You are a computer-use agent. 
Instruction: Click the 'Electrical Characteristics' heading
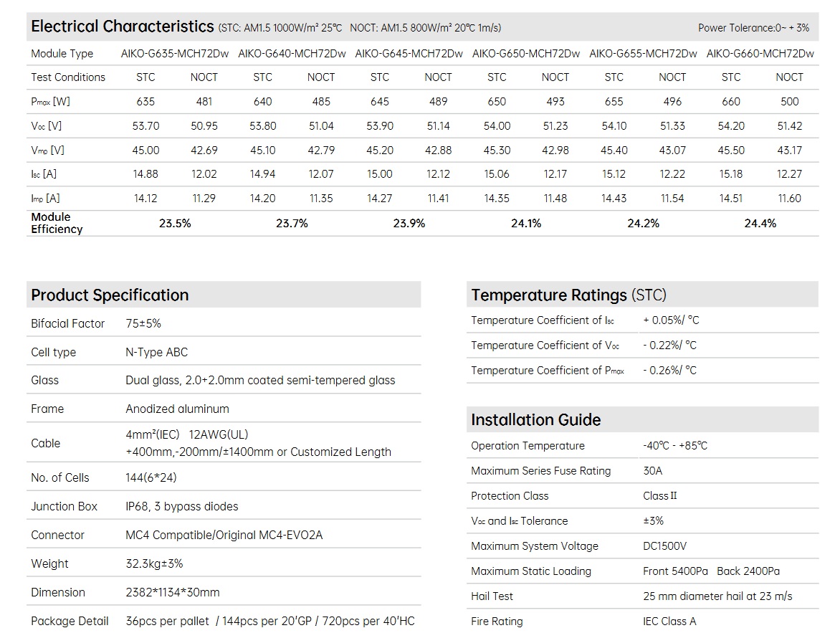coord(122,27)
